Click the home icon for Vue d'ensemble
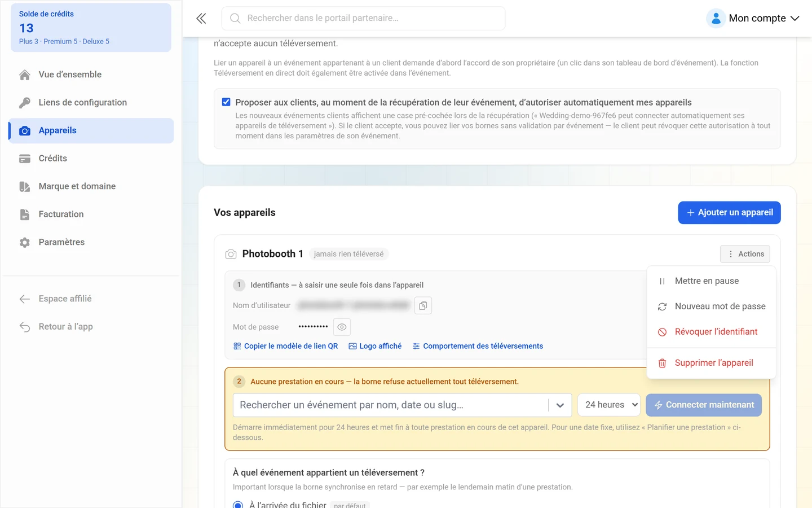This screenshot has height=508, width=812. coord(25,75)
